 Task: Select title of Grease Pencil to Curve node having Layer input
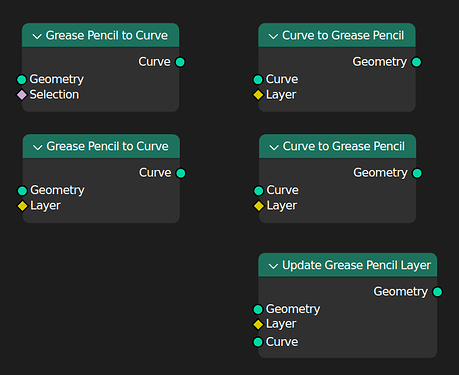pos(107,146)
